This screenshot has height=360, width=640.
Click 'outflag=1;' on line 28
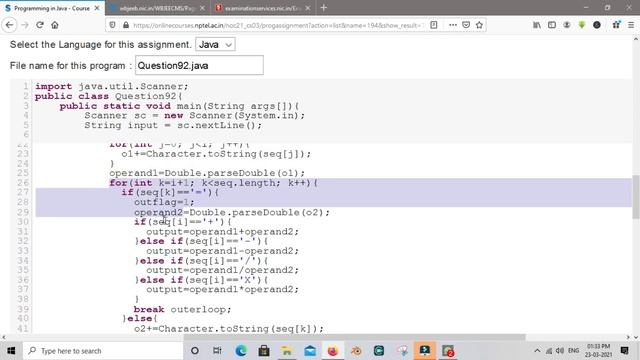pos(164,202)
